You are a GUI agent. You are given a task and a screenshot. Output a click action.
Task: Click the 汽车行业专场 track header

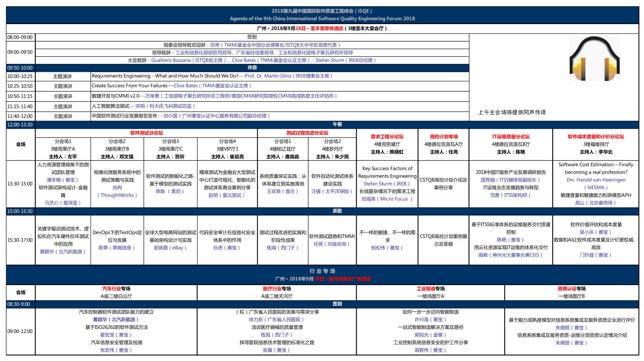116,289
